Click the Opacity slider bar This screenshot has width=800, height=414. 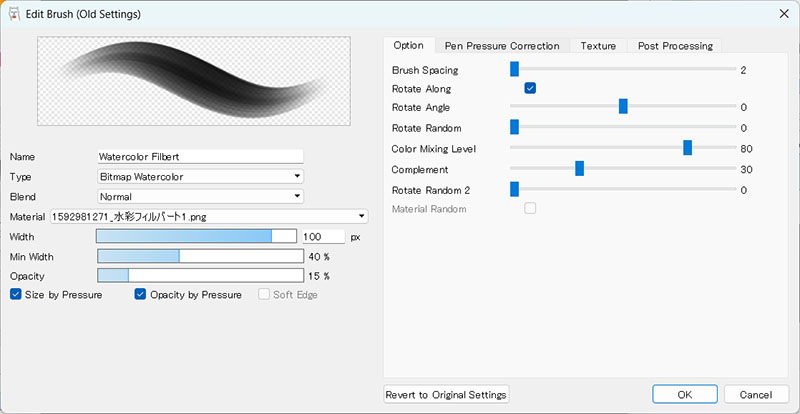tap(201, 276)
